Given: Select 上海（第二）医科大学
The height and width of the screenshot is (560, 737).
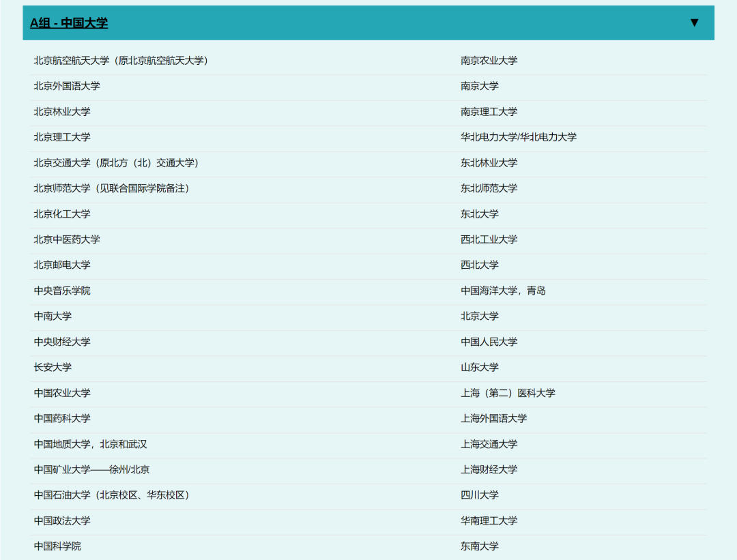Looking at the screenshot, I should (x=508, y=393).
